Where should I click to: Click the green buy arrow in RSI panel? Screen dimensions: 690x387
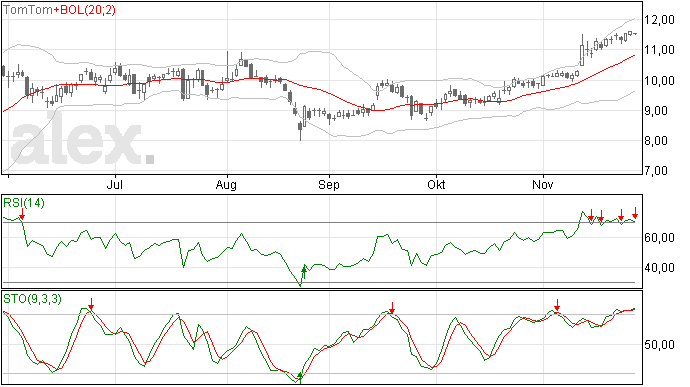[304, 272]
